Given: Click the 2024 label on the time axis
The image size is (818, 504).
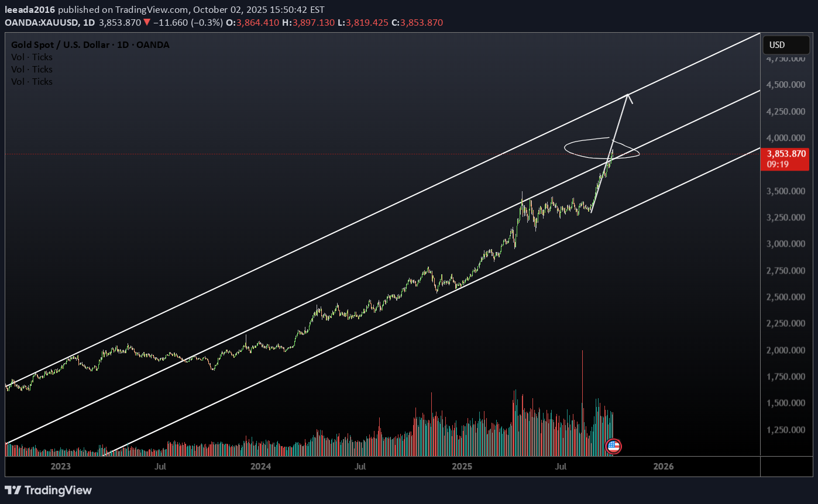Looking at the screenshot, I should pyautogui.click(x=260, y=467).
